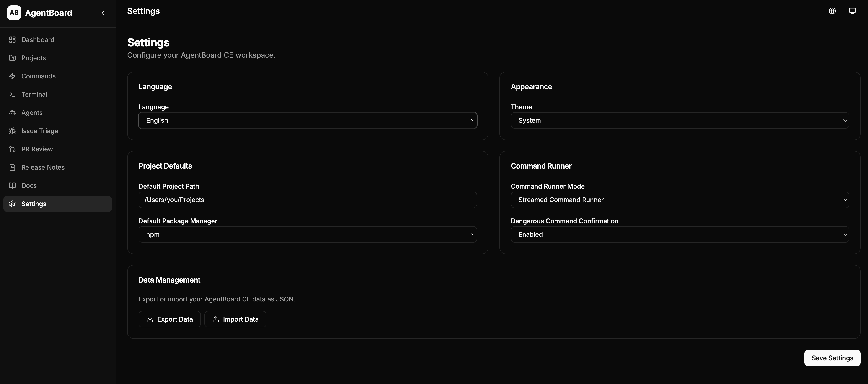Click the Default Package Manager label
Image resolution: width=868 pixels, height=384 pixels.
[x=178, y=221]
